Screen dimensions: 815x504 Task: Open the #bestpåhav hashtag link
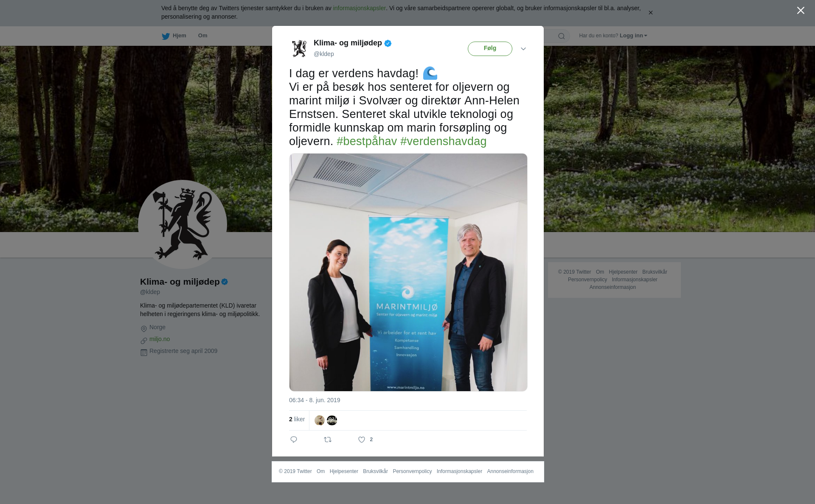[x=367, y=141]
